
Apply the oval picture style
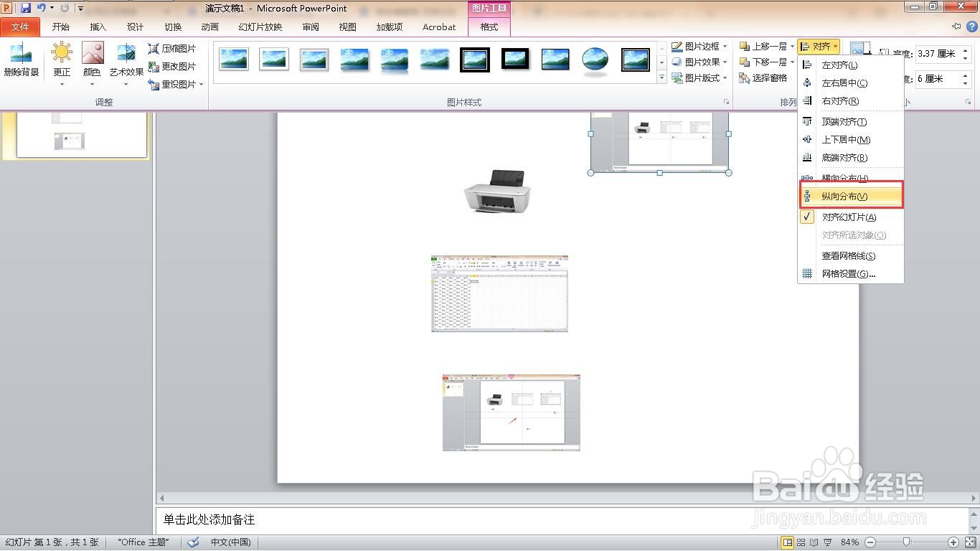(595, 60)
